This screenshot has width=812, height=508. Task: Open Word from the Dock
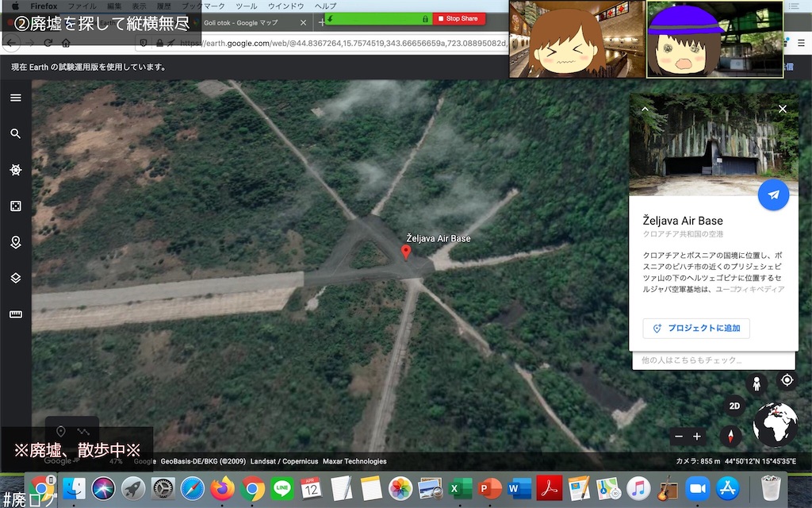(519, 488)
